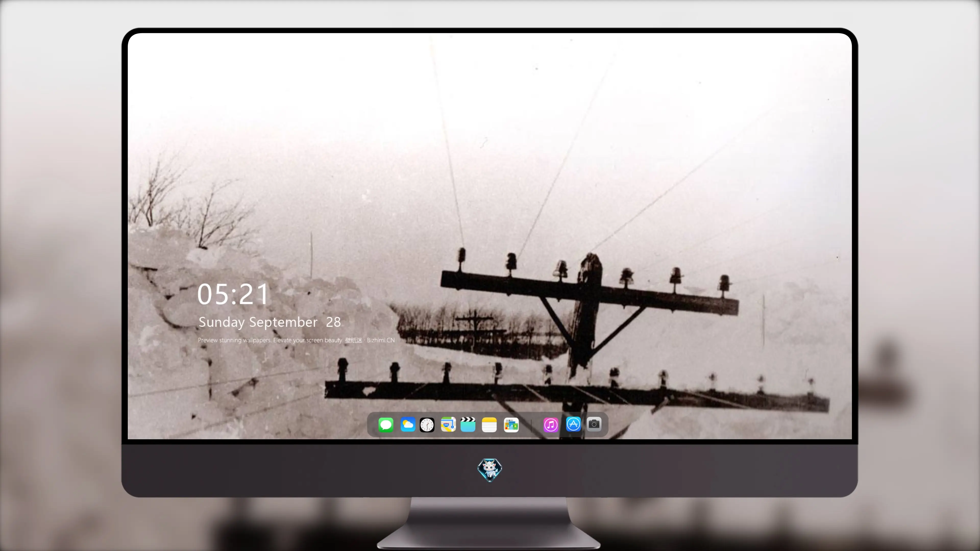Viewport: 980px width, 551px height.
Task: Launch the pink iTunes Store app
Action: tap(551, 425)
